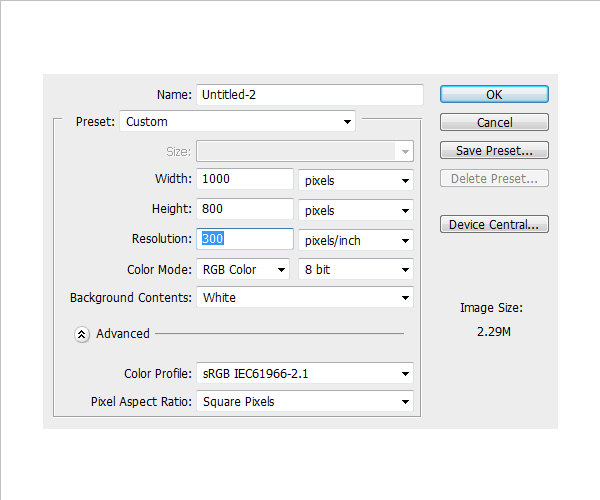Click the Height value field
This screenshot has height=500, width=600.
(x=245, y=210)
